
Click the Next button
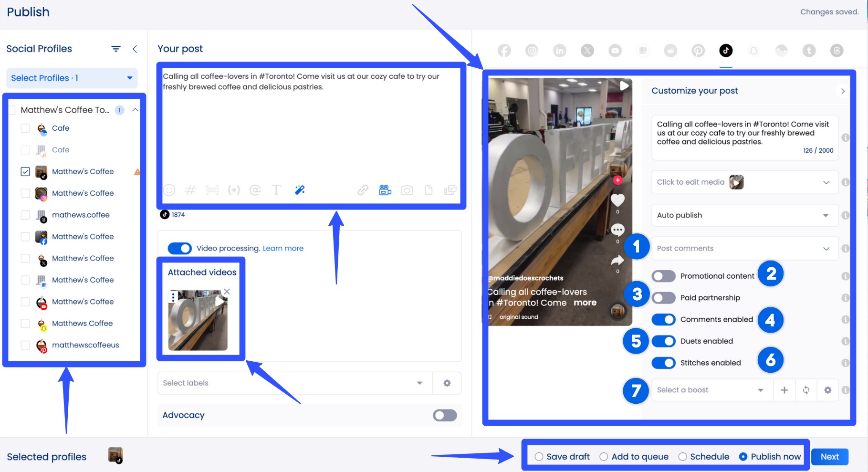pos(829,456)
